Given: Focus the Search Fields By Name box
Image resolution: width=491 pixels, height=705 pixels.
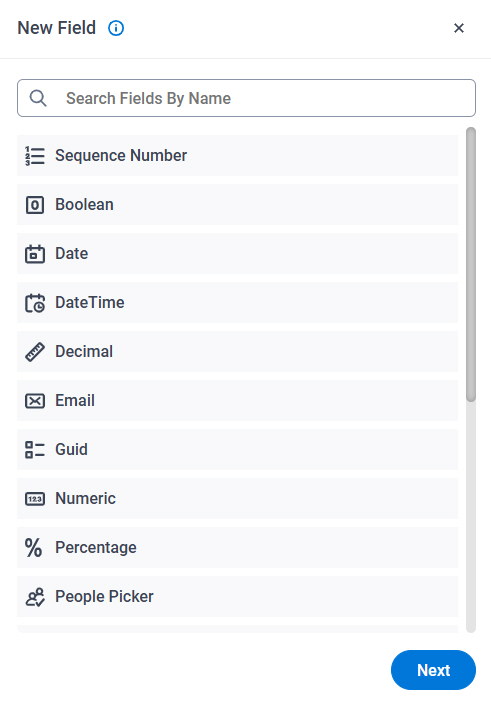Looking at the screenshot, I should [246, 98].
